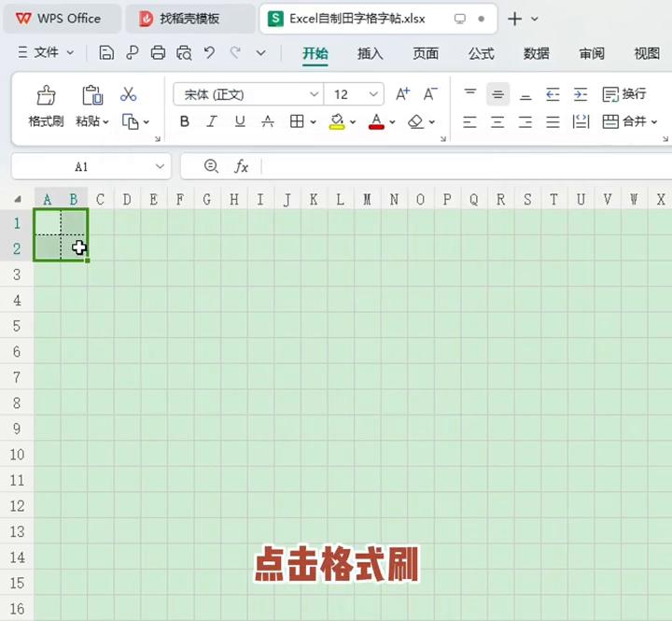The image size is (672, 621).
Task: Open the font color dropdown arrow
Action: click(x=392, y=122)
